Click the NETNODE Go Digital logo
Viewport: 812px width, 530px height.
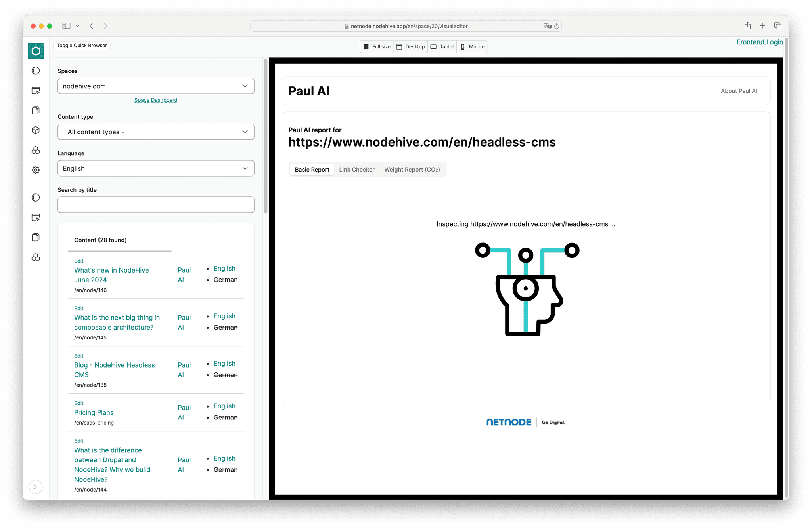[x=526, y=422]
